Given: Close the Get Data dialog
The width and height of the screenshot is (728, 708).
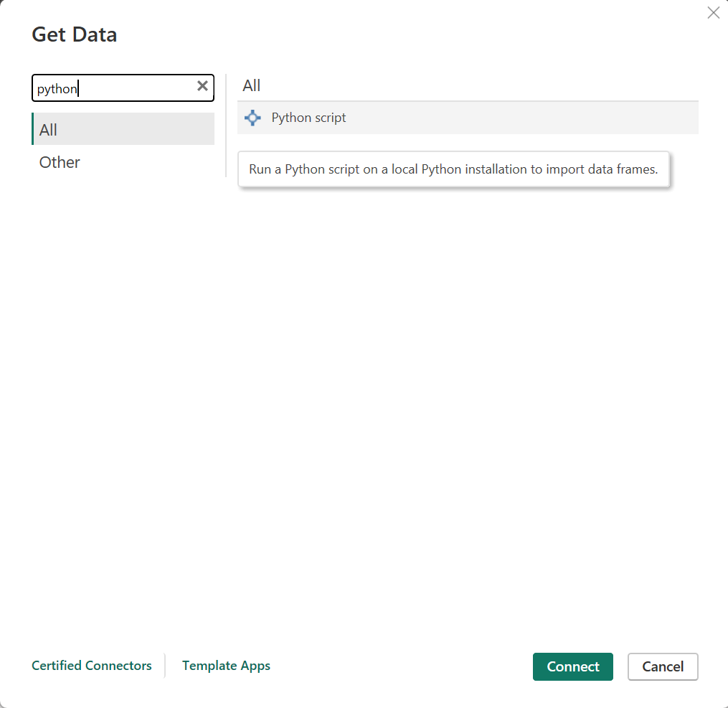Looking at the screenshot, I should coord(713,12).
